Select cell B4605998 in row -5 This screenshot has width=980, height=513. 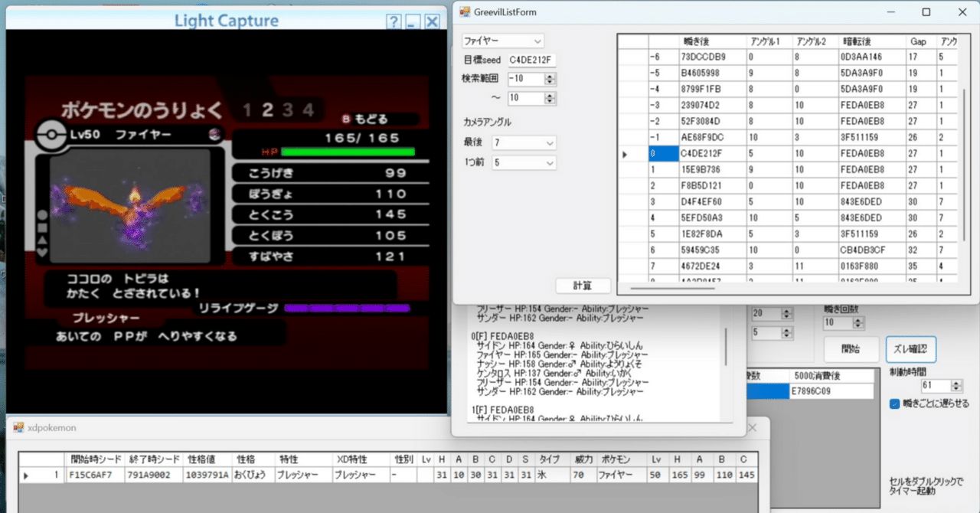point(712,73)
